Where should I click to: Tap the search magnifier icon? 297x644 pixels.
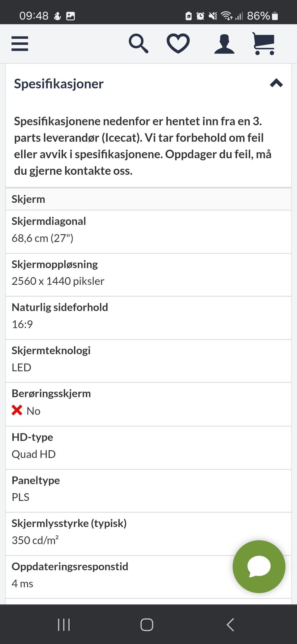click(x=138, y=44)
